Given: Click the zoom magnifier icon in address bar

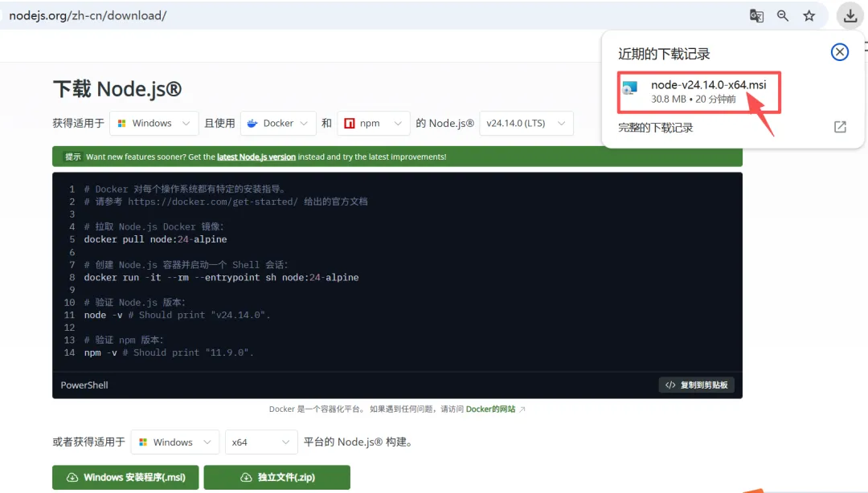Looking at the screenshot, I should coord(782,15).
